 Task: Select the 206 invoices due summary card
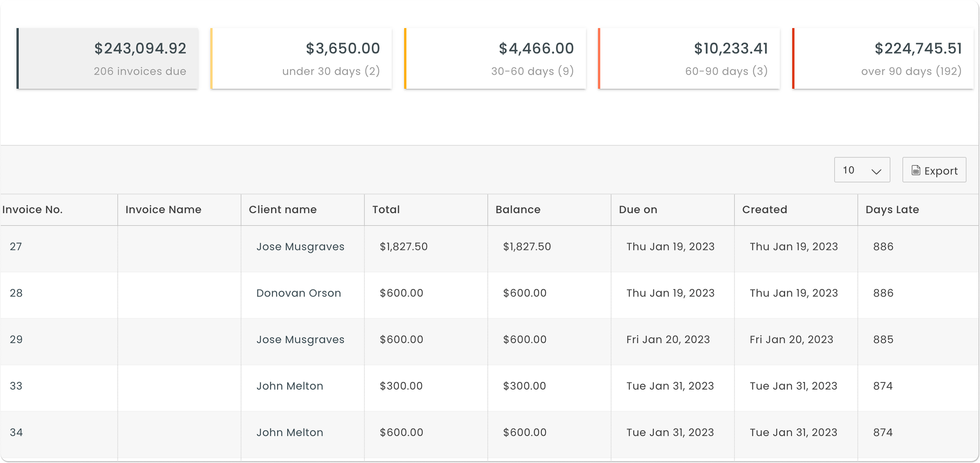click(x=108, y=58)
